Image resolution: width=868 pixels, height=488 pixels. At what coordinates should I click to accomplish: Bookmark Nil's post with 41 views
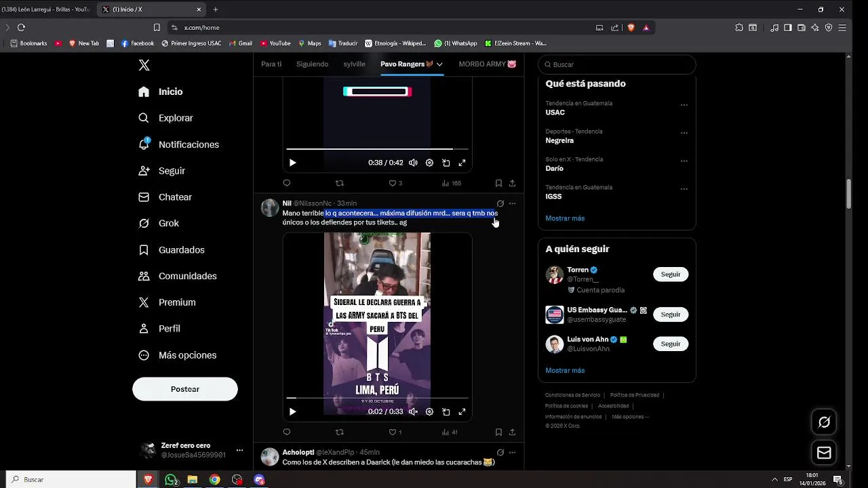[498, 432]
